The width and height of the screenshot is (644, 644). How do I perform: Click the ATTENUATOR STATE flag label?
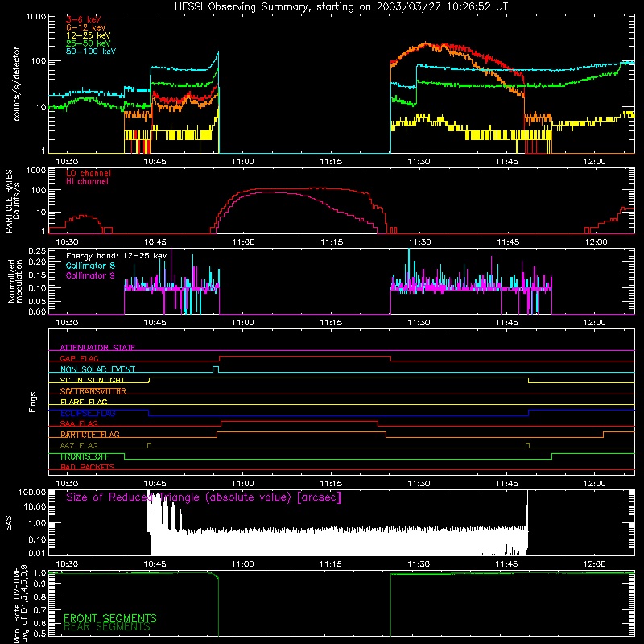97,348
